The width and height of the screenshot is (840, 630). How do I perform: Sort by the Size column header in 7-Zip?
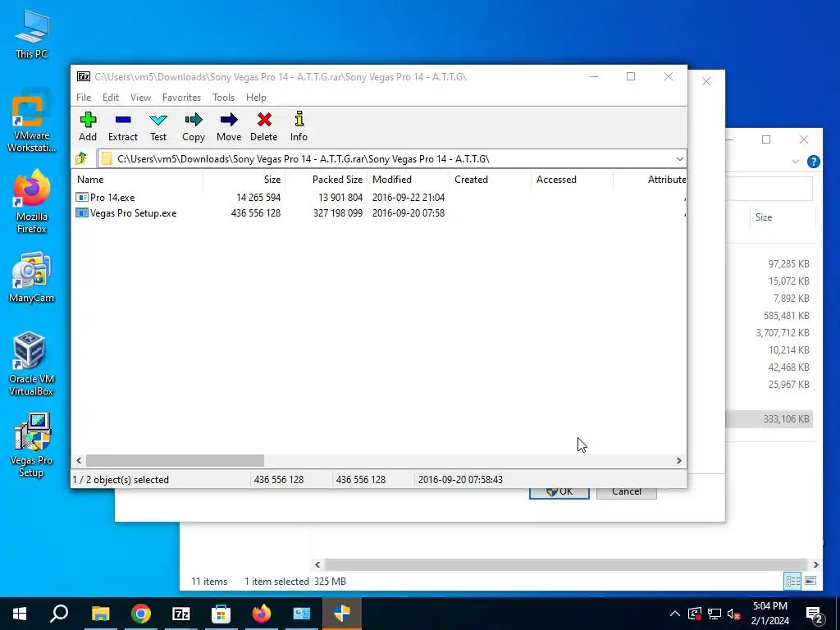click(x=244, y=180)
